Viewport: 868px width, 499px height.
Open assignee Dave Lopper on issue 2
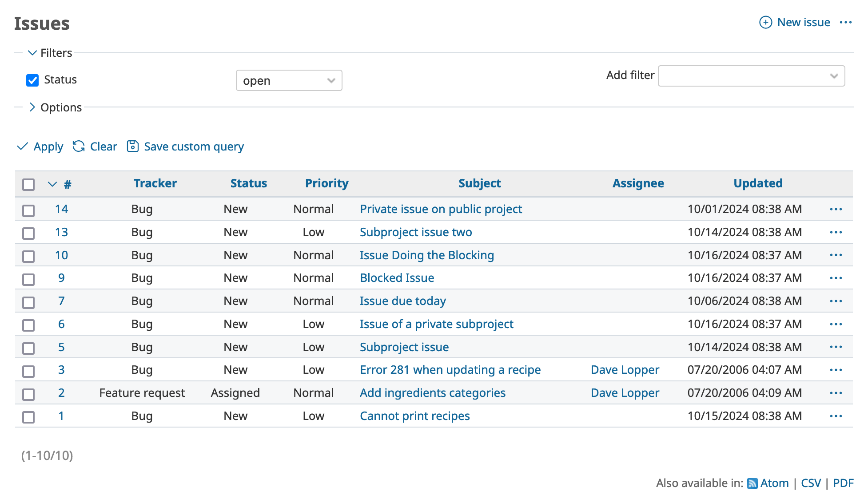(625, 392)
